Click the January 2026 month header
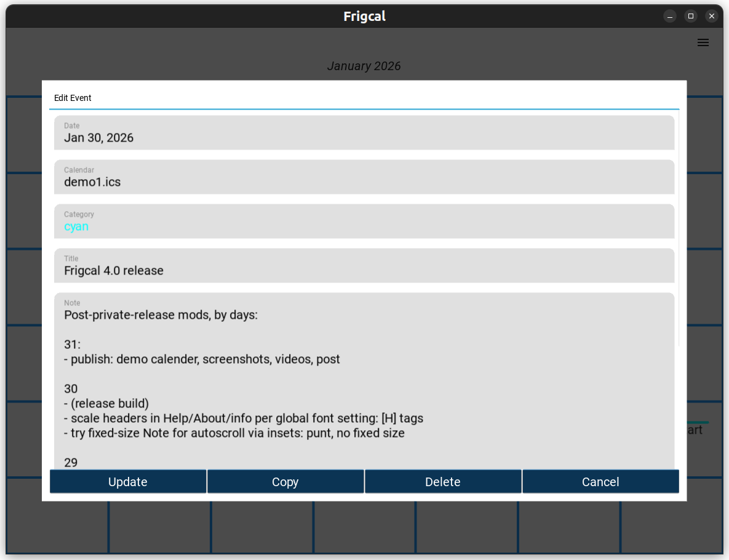The height and width of the screenshot is (560, 729). point(364,66)
